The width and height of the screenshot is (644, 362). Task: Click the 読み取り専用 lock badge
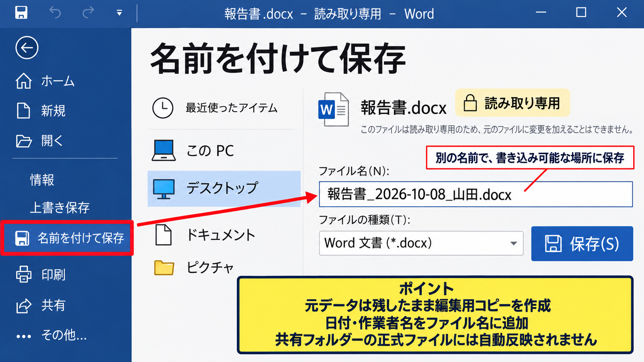click(512, 103)
